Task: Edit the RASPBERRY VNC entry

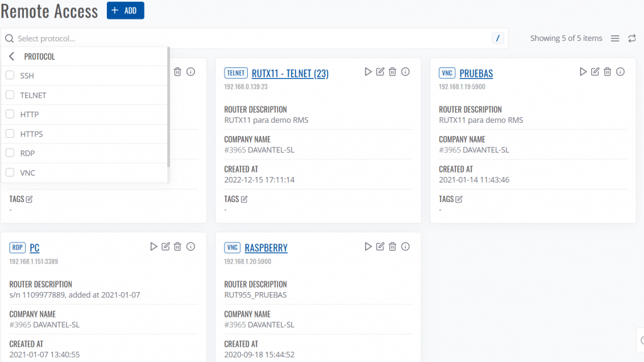Action: click(380, 246)
